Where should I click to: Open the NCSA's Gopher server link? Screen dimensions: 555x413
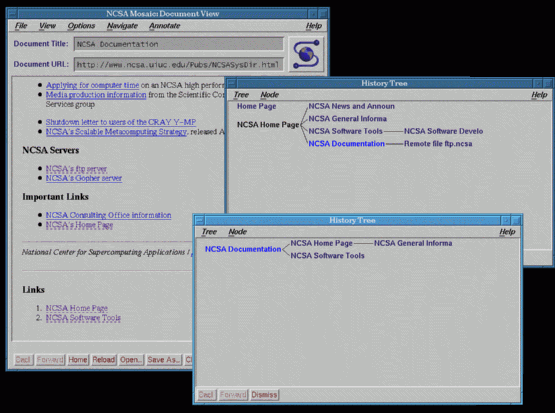[x=84, y=178]
